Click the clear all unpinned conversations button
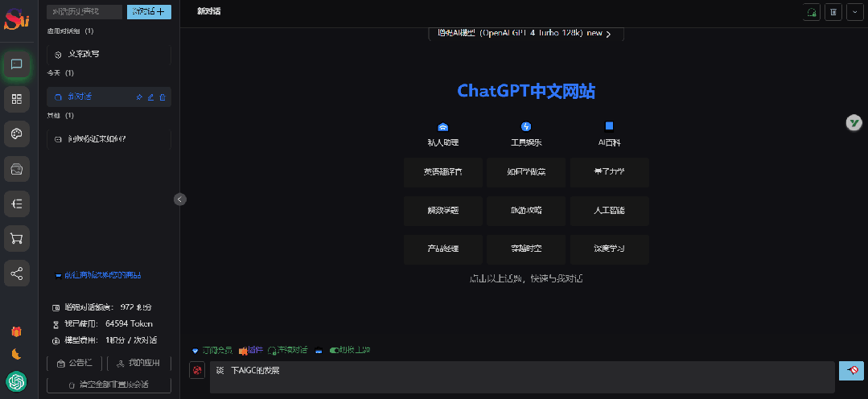Viewport: 868px width, 399px height. (109, 385)
